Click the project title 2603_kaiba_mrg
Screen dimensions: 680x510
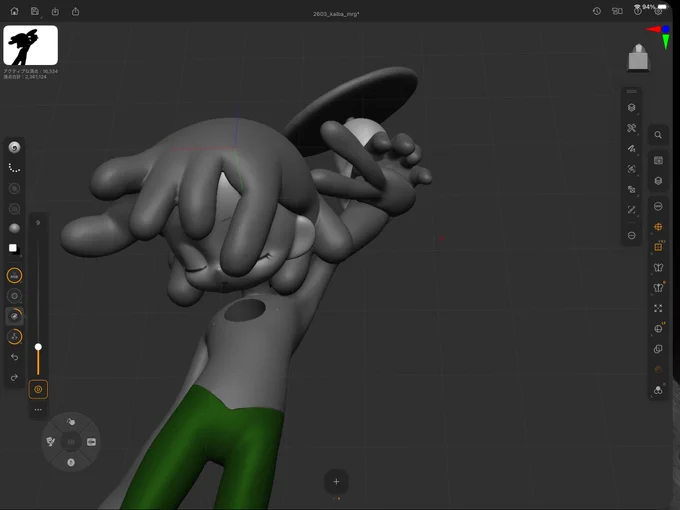tap(336, 14)
